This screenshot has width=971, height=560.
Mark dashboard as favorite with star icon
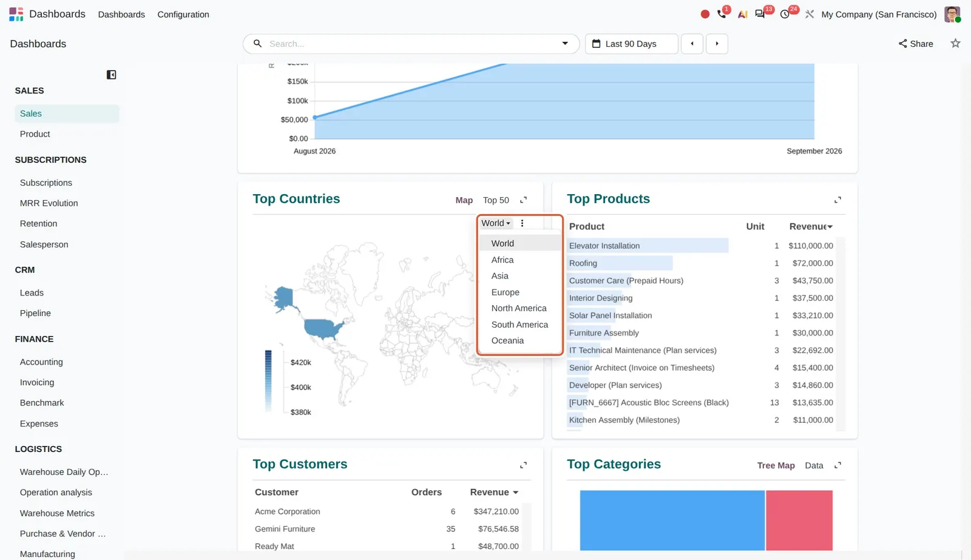click(955, 44)
